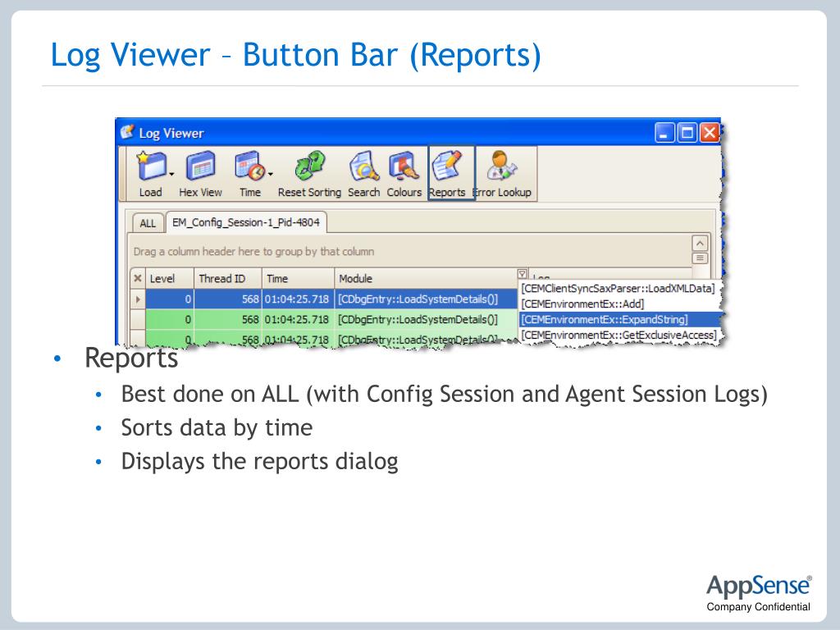
Task: Maximize the Log Viewer window
Action: click(x=687, y=132)
